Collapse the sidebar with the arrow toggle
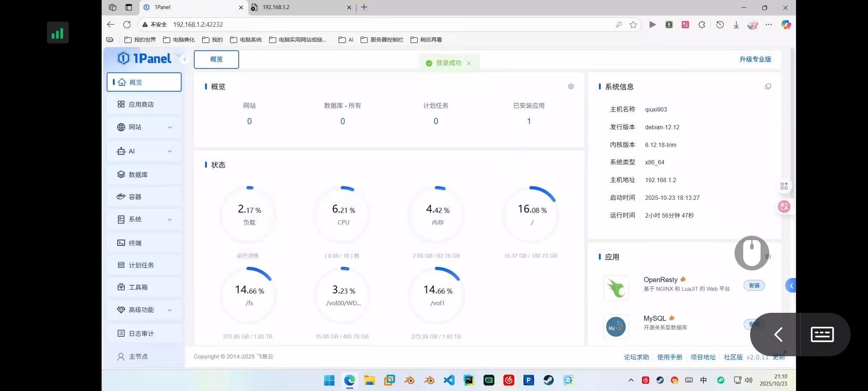Viewport: 868px width, 391px height. click(184, 59)
